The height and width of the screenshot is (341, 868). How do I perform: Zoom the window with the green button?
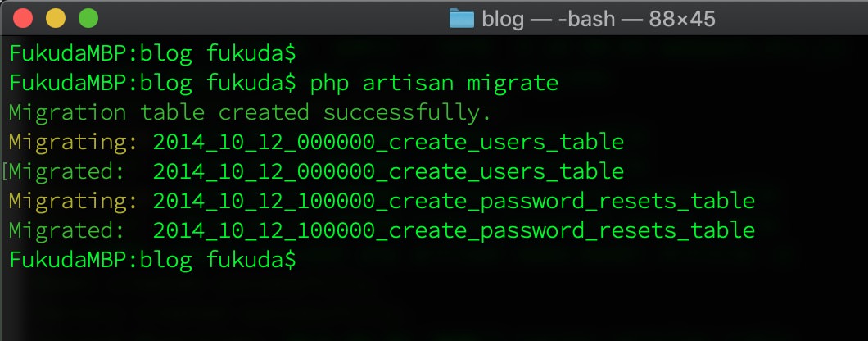point(87,18)
